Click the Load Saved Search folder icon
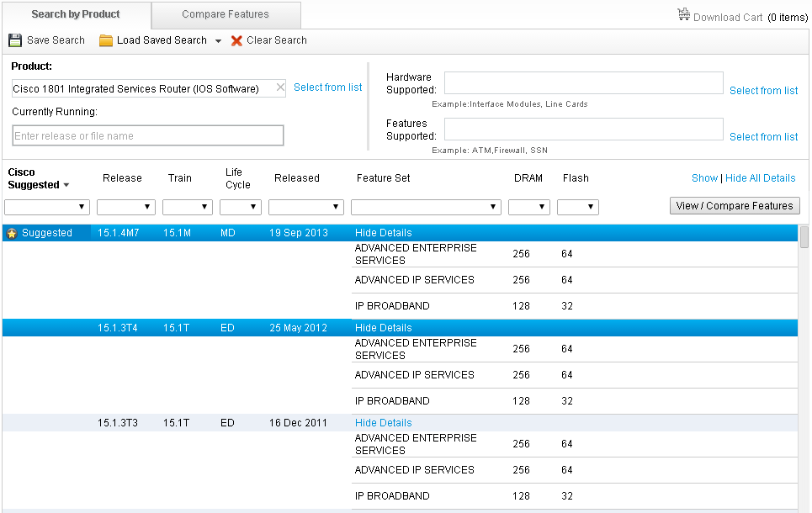 [106, 40]
